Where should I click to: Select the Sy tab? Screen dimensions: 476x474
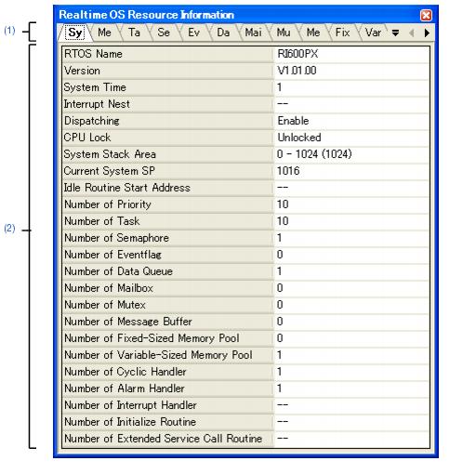pyautogui.click(x=75, y=33)
